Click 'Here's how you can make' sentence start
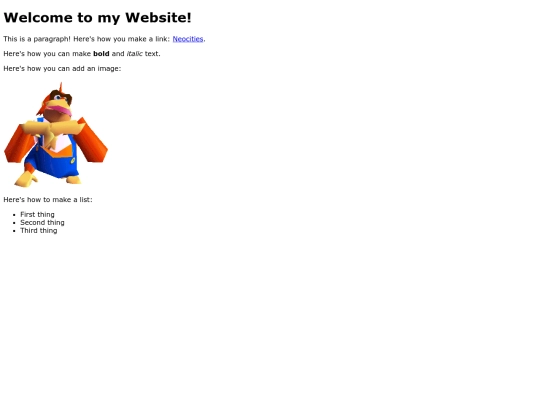This screenshot has width=540, height=405. [47, 54]
